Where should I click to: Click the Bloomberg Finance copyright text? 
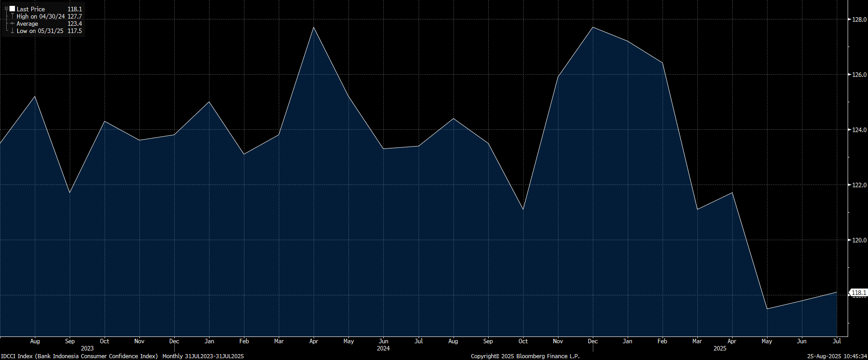pyautogui.click(x=525, y=356)
